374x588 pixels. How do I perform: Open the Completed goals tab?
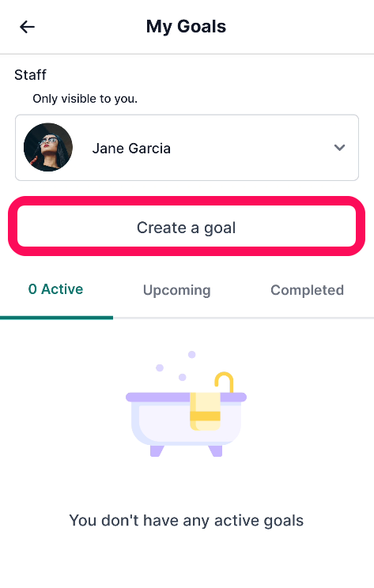[x=308, y=290]
